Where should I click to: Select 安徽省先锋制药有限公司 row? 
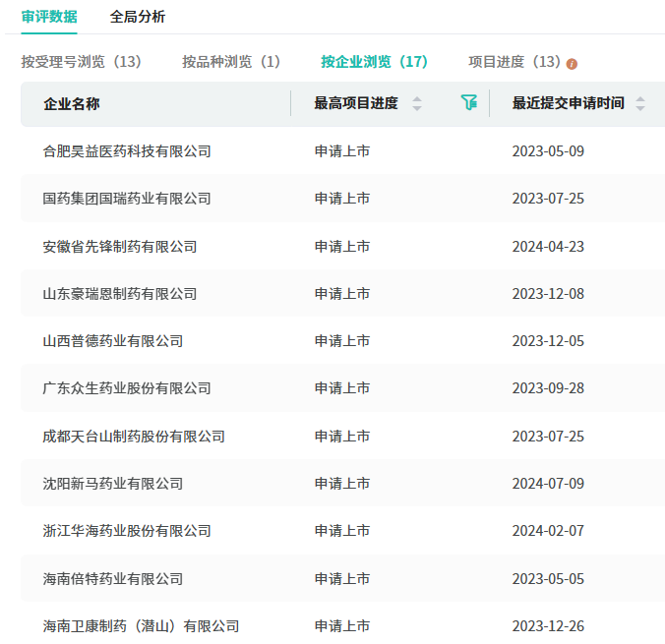click(120, 247)
